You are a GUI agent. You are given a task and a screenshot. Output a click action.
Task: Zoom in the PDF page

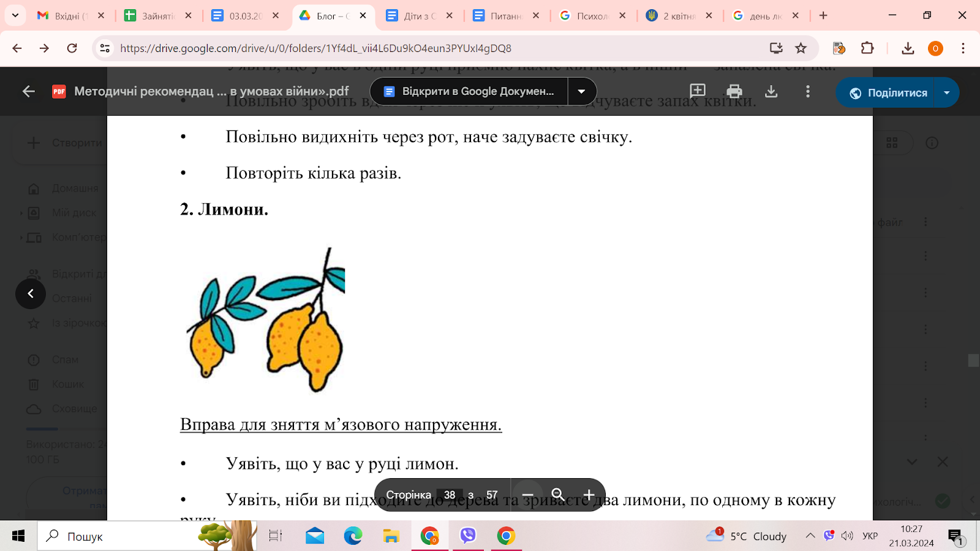(589, 495)
